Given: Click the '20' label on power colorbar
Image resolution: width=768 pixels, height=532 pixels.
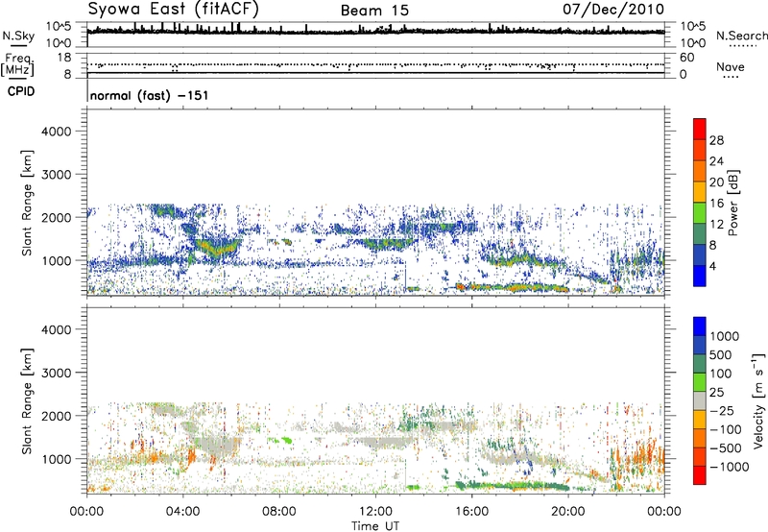Looking at the screenshot, I should tap(716, 182).
